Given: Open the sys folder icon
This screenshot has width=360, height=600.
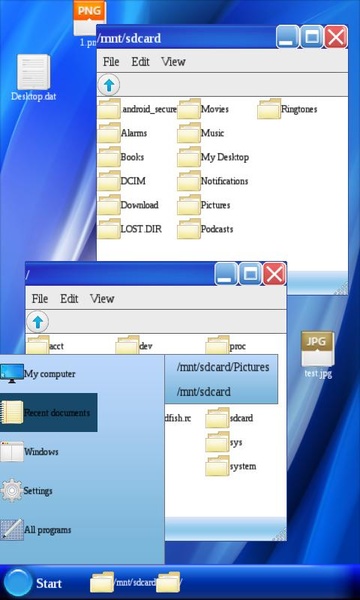Looking at the screenshot, I should (x=217, y=442).
